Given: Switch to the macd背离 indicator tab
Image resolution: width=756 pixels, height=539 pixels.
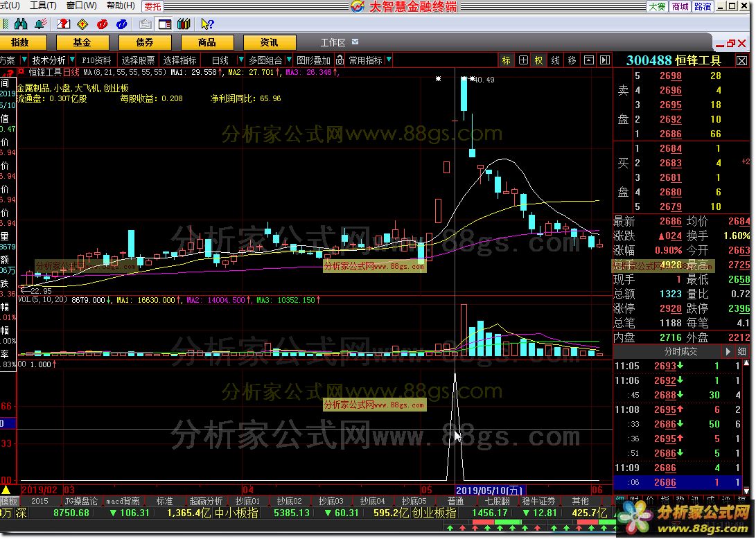Looking at the screenshot, I should point(123,501).
